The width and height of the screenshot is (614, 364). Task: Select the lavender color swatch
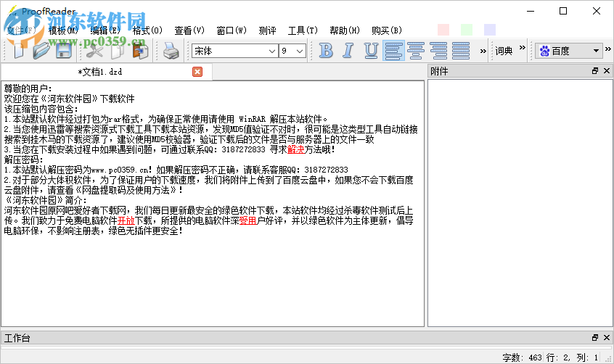490,30
